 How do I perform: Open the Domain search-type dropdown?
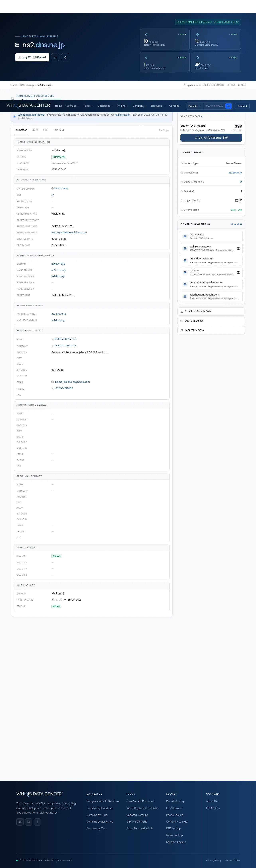click(x=194, y=106)
